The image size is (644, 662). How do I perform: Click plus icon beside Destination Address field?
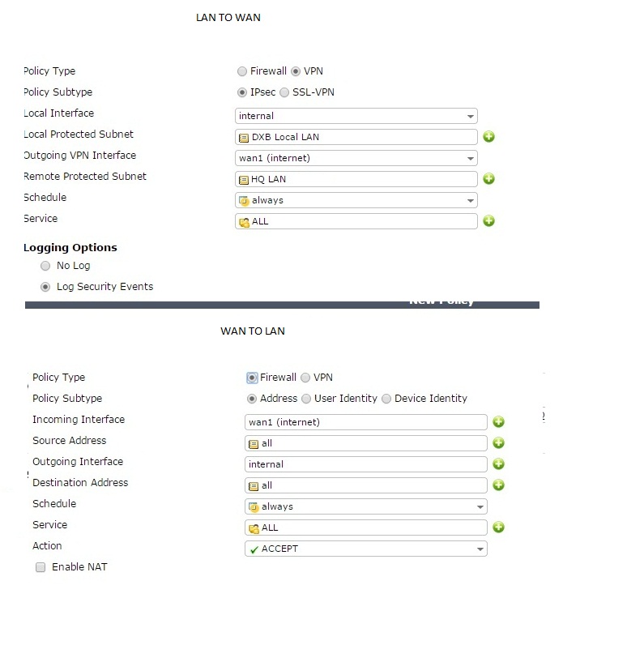(498, 485)
